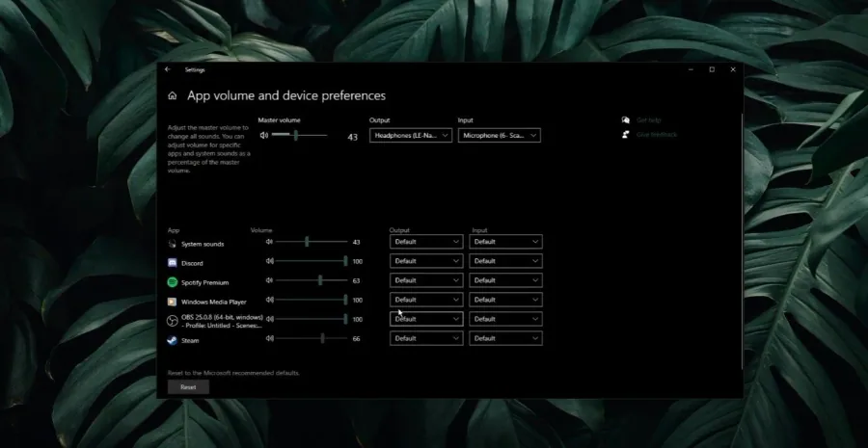Screen dimensions: 868x448
Task: Click the OBS app icon
Action: tap(173, 321)
